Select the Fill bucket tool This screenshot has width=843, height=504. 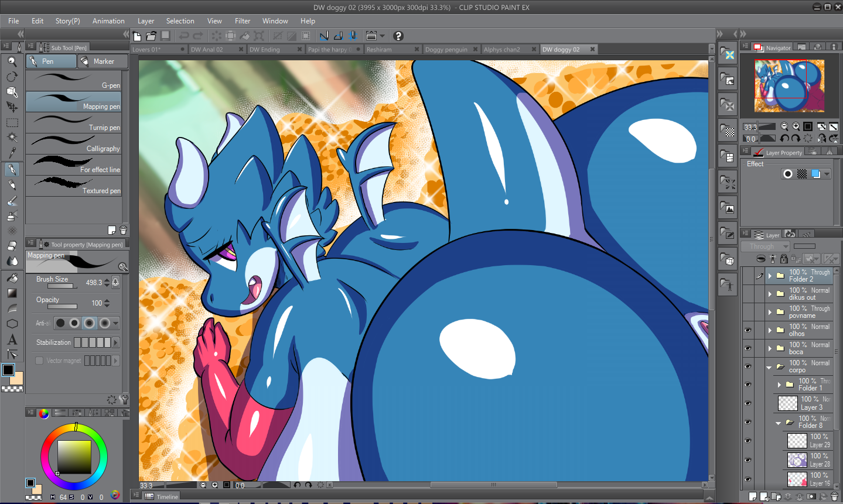point(12,277)
